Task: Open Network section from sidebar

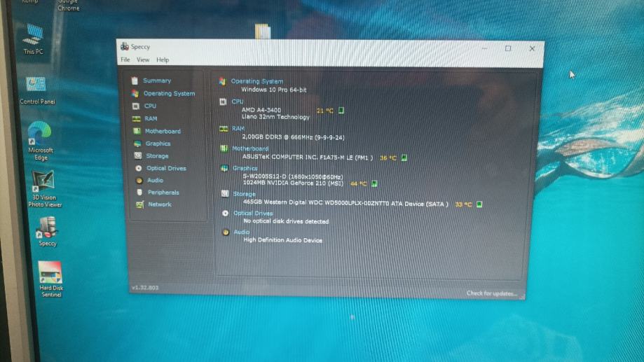Action: pos(160,204)
